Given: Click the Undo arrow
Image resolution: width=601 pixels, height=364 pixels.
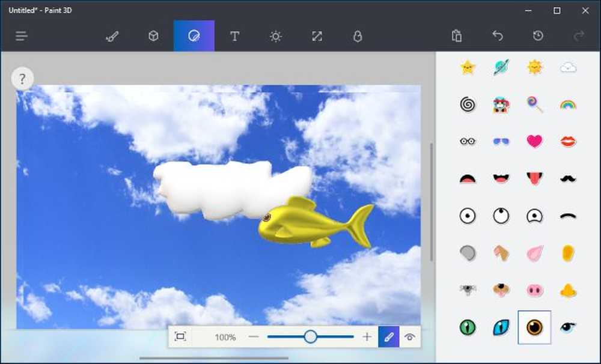Looking at the screenshot, I should click(498, 35).
